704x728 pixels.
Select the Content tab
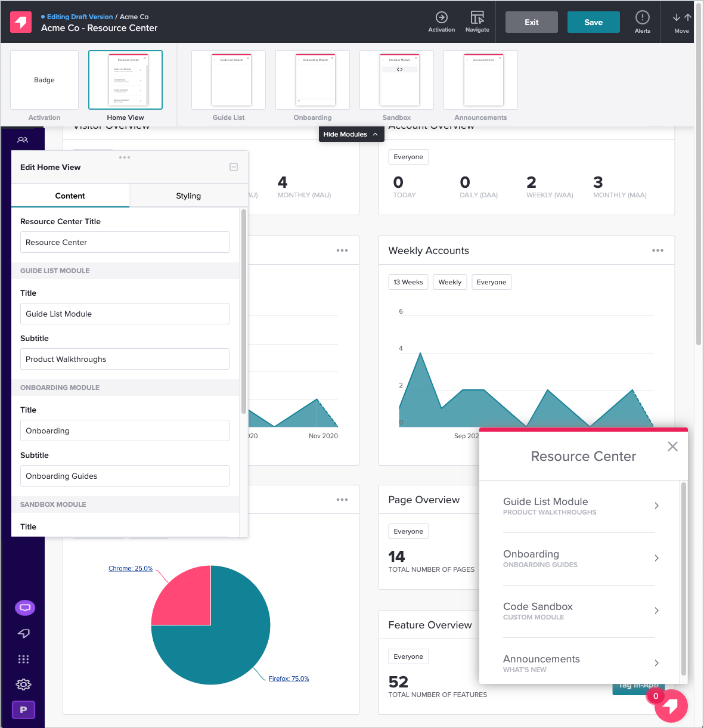(x=70, y=196)
